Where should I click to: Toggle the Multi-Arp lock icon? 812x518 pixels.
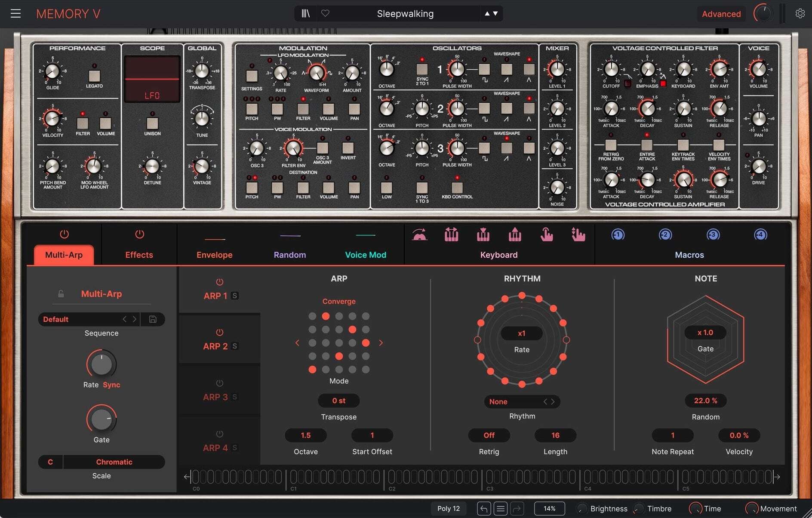(x=61, y=294)
